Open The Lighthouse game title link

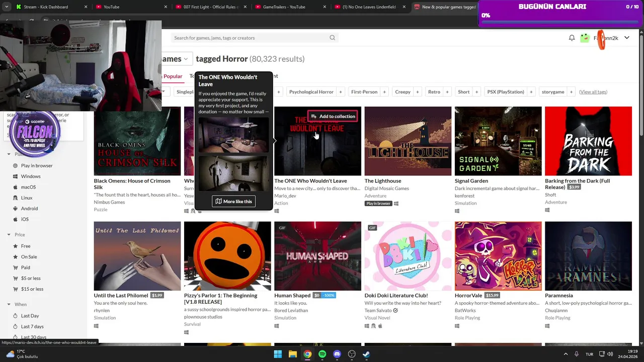[x=383, y=181]
